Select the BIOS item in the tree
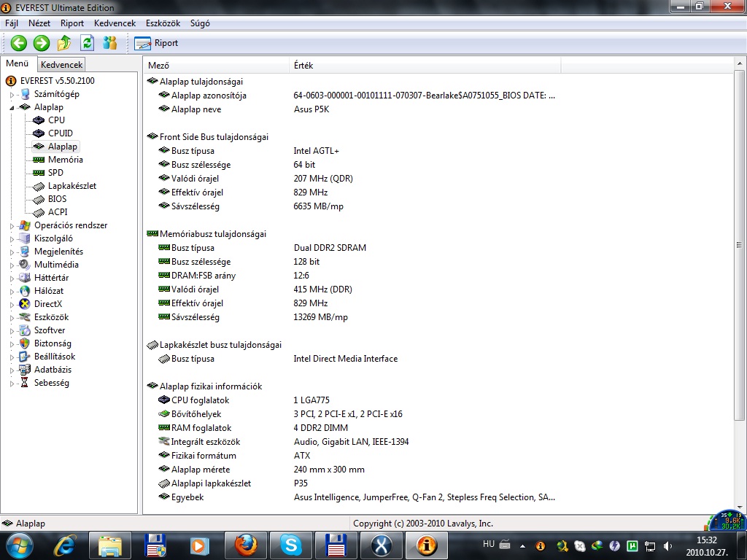This screenshot has height=560, width=747. (57, 199)
